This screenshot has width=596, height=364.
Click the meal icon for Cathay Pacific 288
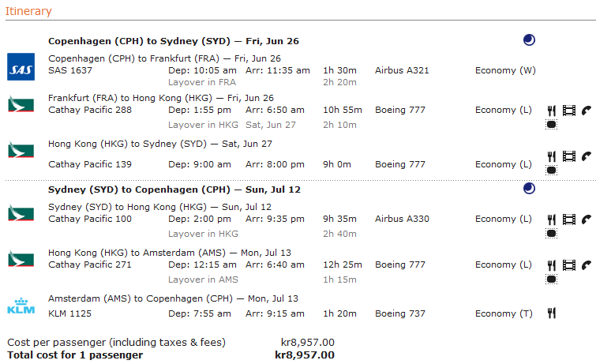[552, 111]
